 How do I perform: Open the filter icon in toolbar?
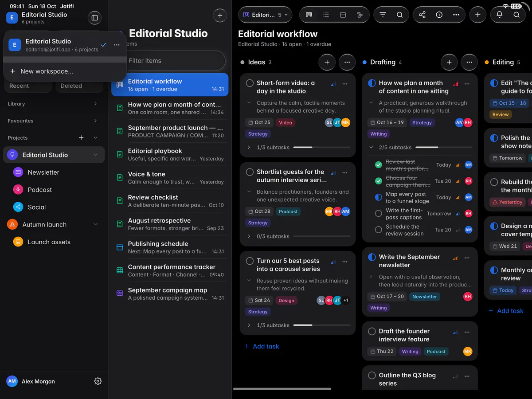point(383,15)
